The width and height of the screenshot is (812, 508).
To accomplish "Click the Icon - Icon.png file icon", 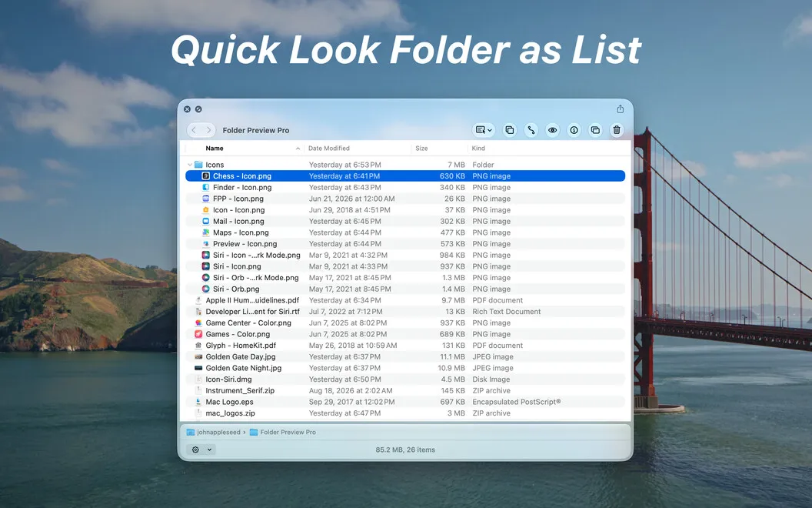I will pyautogui.click(x=205, y=210).
